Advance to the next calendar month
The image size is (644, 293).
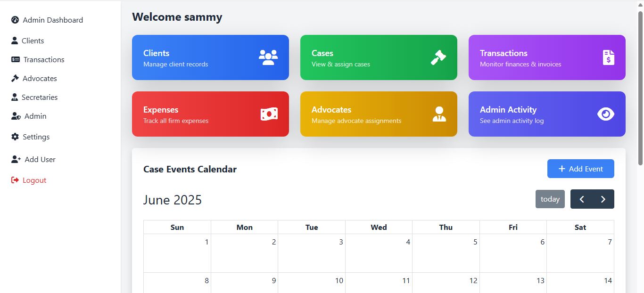603,199
